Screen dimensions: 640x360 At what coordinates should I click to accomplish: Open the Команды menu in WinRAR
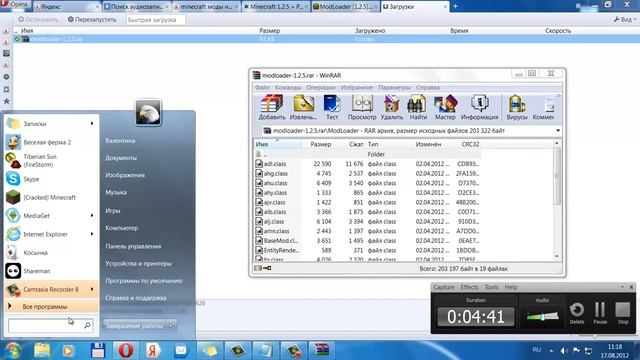288,87
